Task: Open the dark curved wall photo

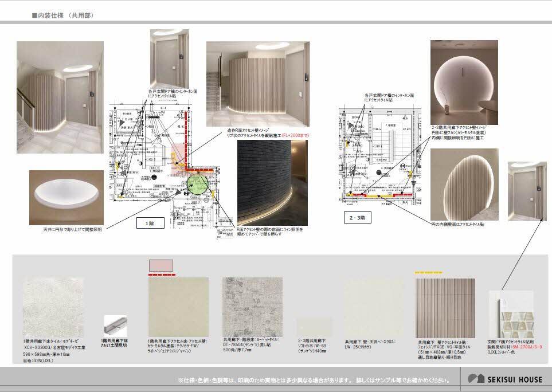Action: 273,182
